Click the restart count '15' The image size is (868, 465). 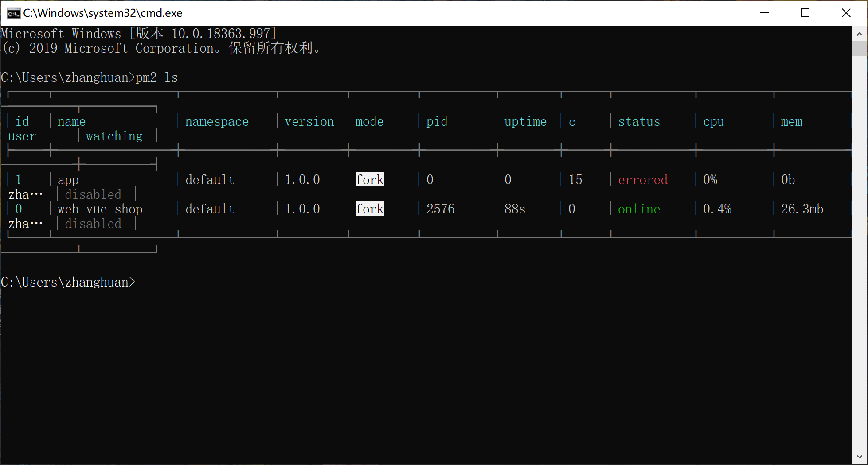pos(575,180)
